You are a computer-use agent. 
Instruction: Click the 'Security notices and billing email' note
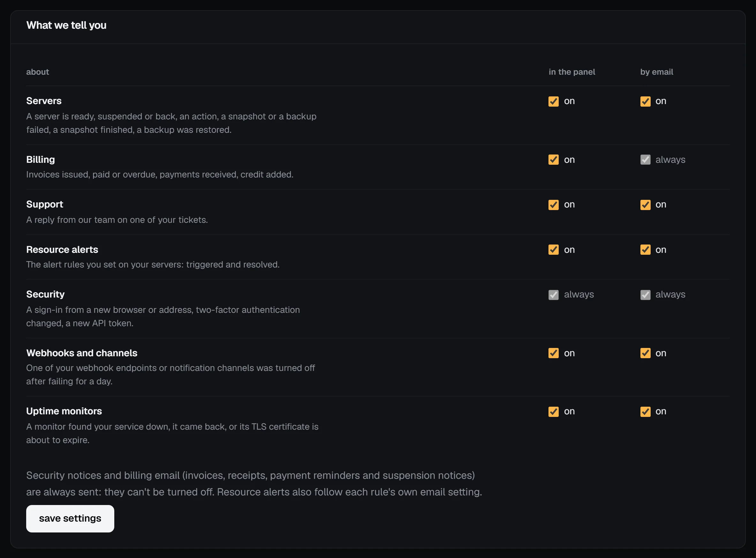tap(254, 484)
